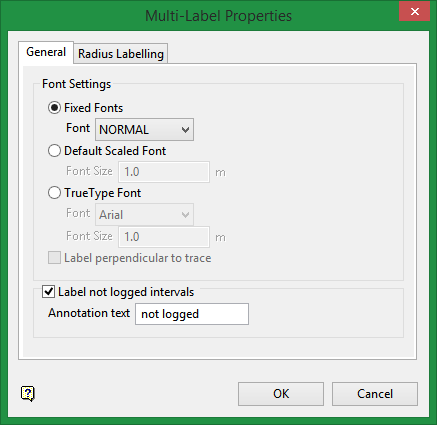Uncheck Label not logged intervals
Image resolution: width=437 pixels, height=425 pixels.
click(x=49, y=292)
